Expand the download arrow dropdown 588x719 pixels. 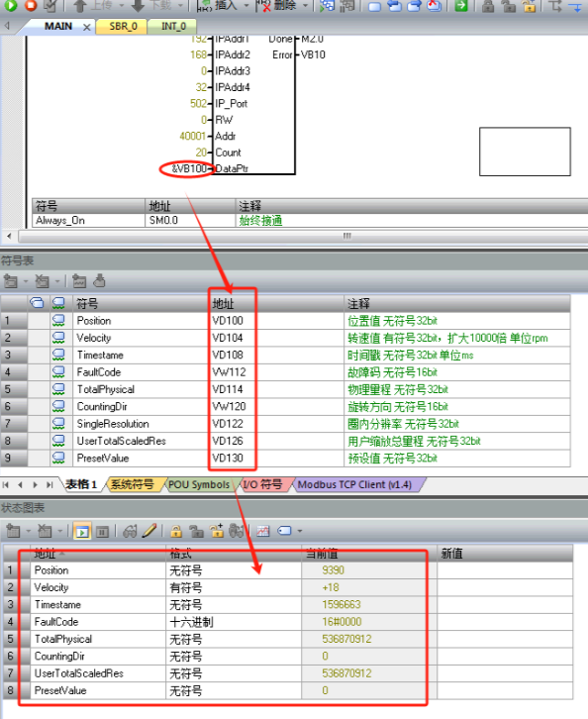[x=179, y=6]
